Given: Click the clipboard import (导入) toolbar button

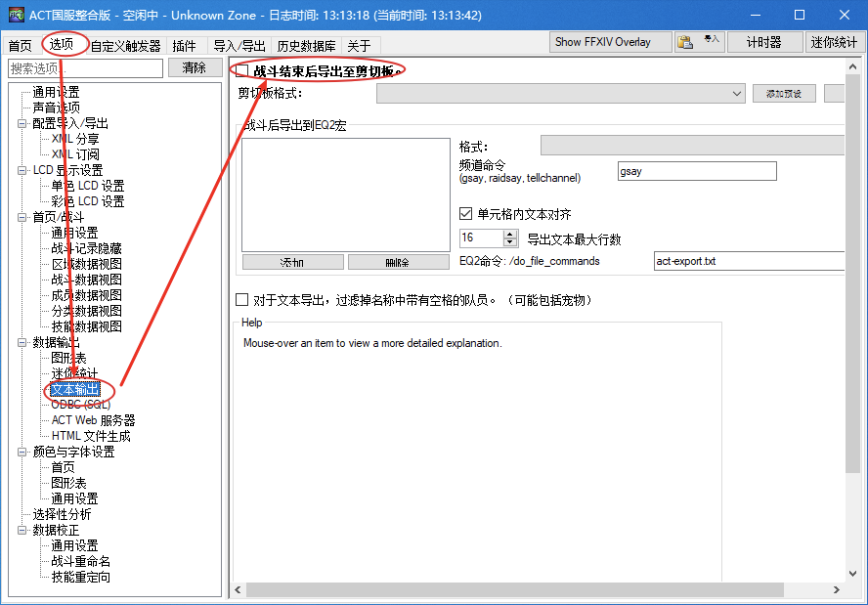Looking at the screenshot, I should point(699,41).
